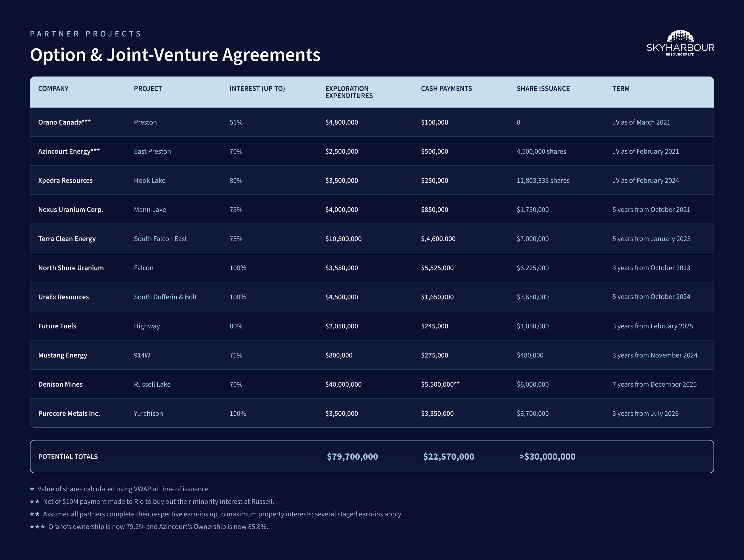Click the UraEx Resources company name
744x560 pixels.
click(64, 297)
